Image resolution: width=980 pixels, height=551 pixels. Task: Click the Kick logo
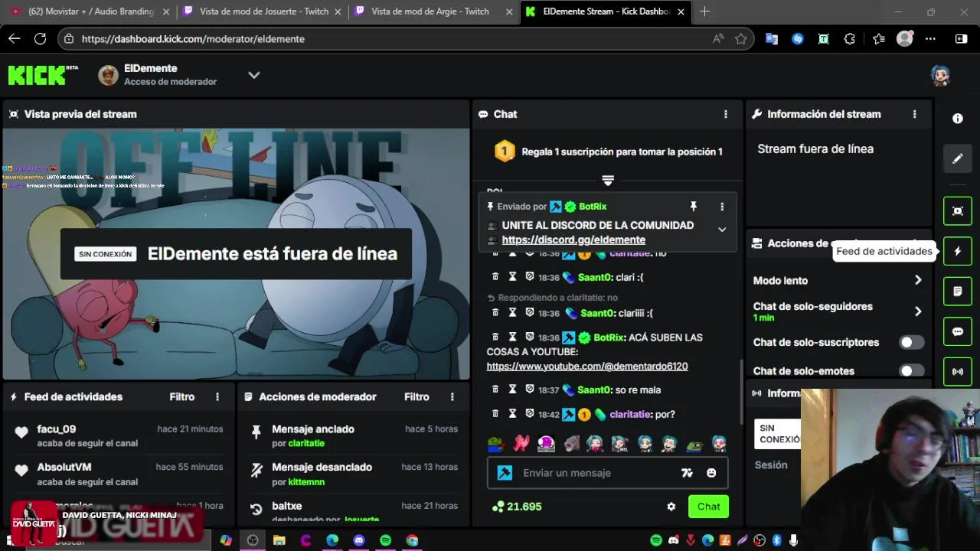44,75
